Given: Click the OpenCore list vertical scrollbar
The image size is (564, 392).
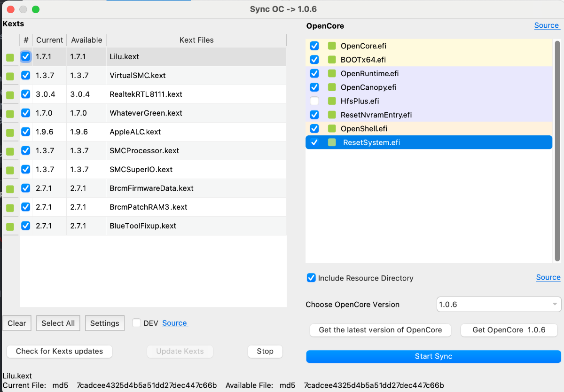Looking at the screenshot, I should coord(557,150).
